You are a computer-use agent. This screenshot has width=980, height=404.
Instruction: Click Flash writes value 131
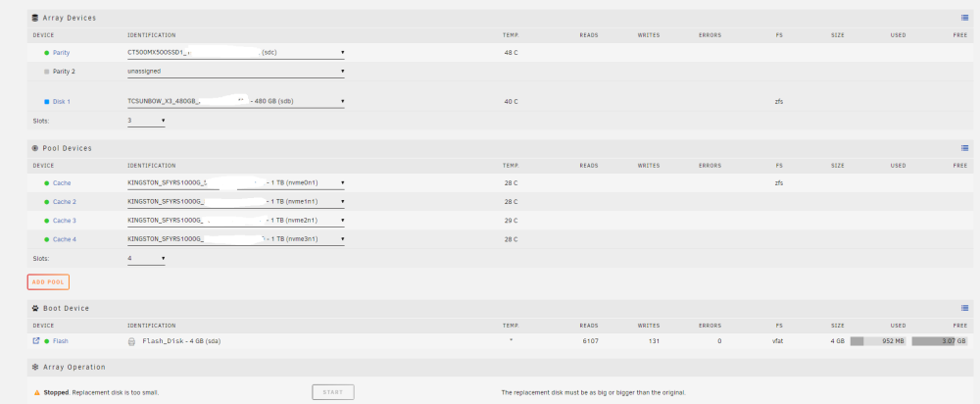tap(653, 341)
